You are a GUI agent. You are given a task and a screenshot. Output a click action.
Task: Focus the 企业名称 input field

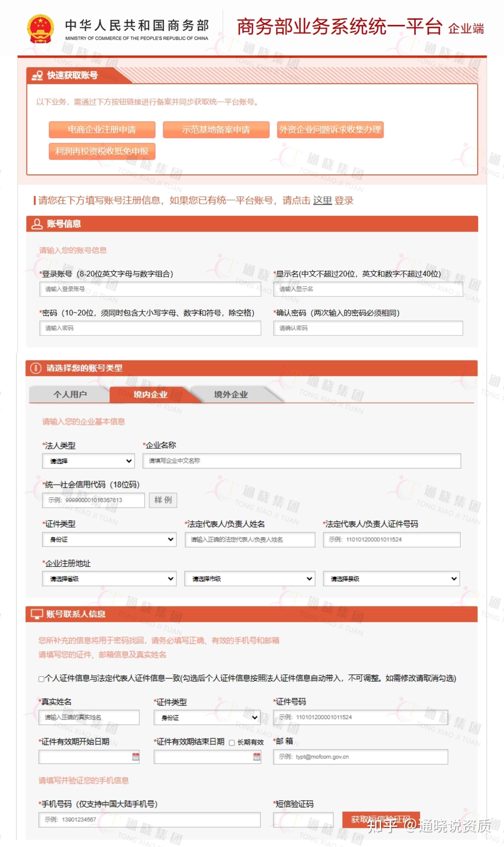pos(302,461)
